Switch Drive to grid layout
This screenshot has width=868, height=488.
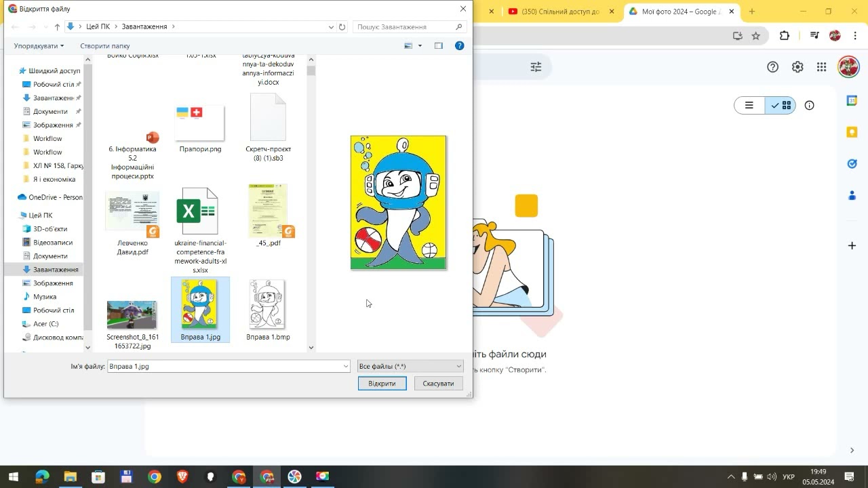pyautogui.click(x=781, y=106)
